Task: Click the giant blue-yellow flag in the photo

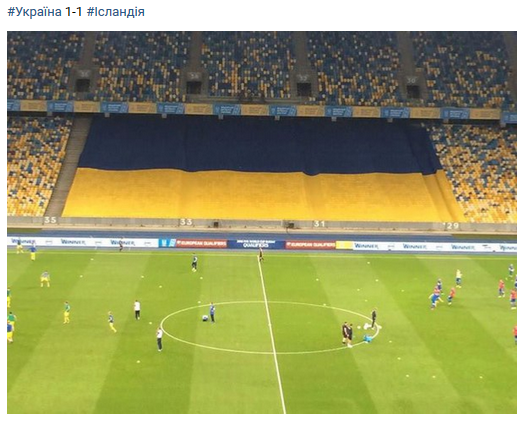Action: pos(258,169)
